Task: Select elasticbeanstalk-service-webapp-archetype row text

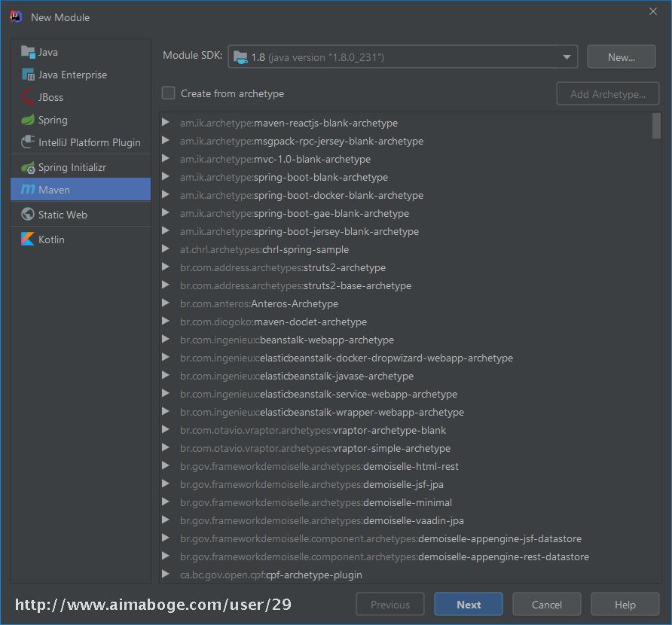Action: point(319,394)
